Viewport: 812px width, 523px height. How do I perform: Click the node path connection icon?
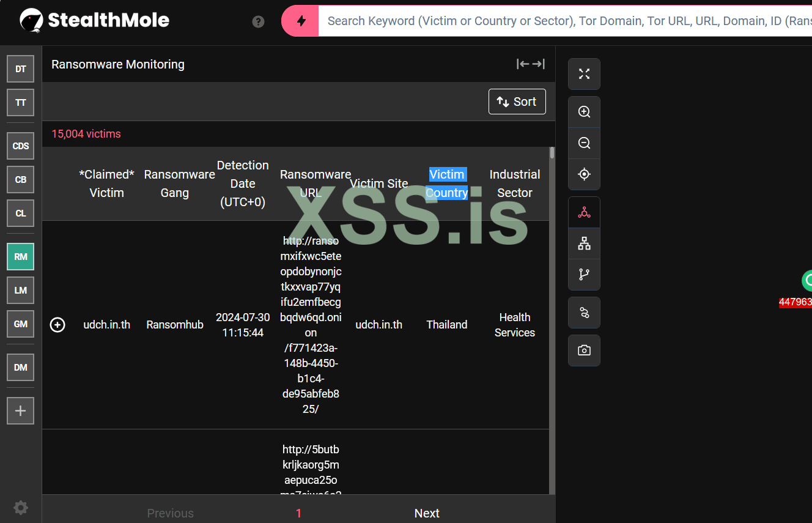tap(584, 313)
